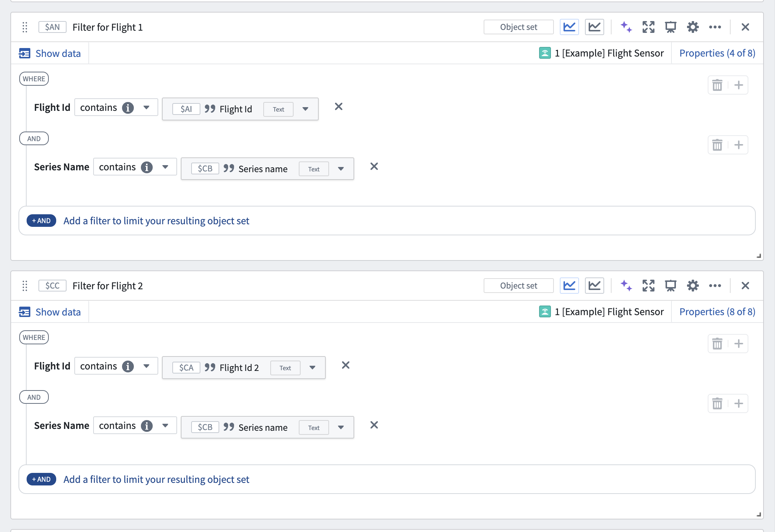Viewport: 775px width, 532px height.
Task: Select the $AN variable tag
Action: point(53,27)
